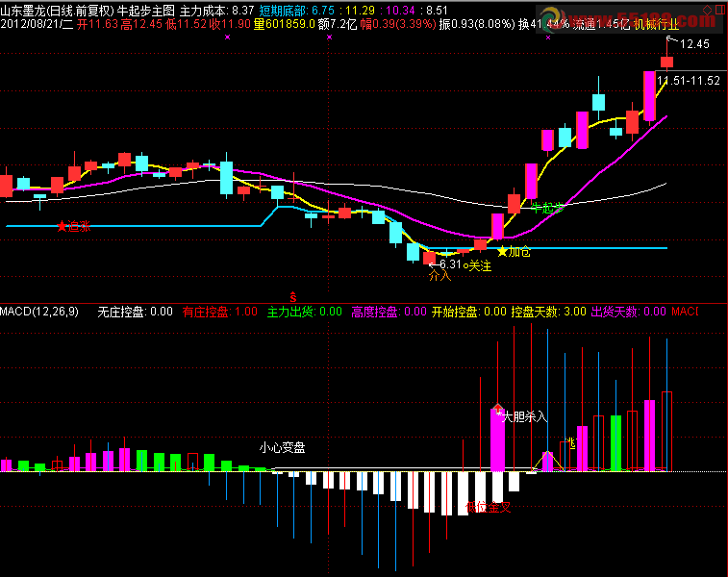The image size is (728, 577).
Task: Click the low price 低11.52
Action: [187, 24]
